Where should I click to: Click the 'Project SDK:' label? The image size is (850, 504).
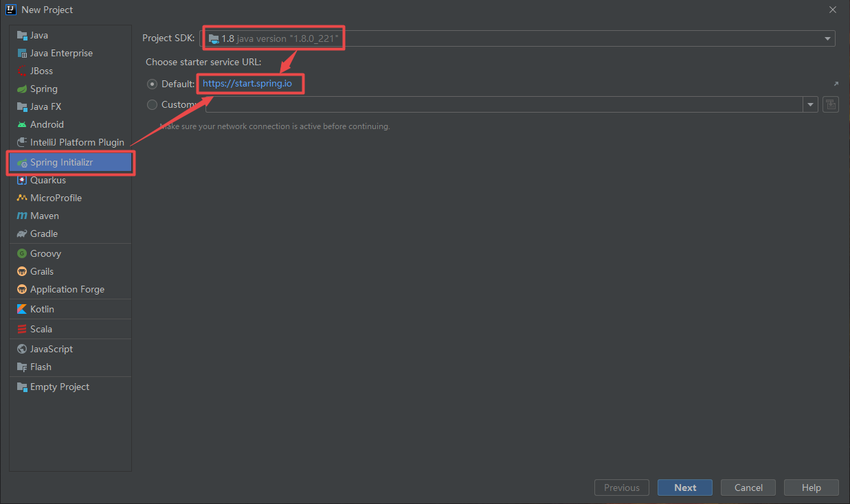(x=168, y=38)
